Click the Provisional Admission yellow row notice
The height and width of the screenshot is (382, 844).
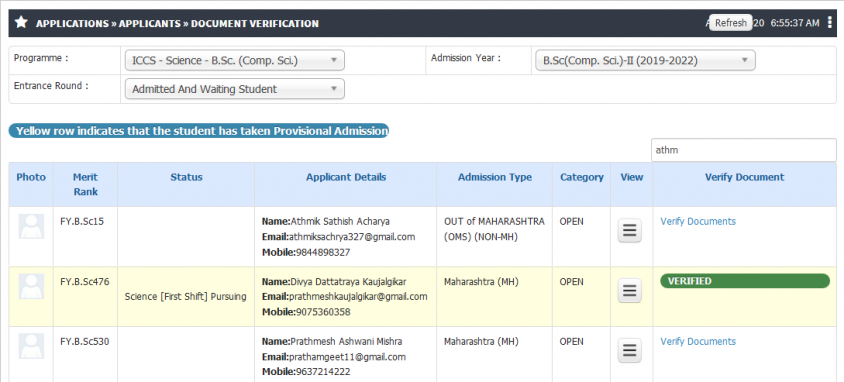pyautogui.click(x=199, y=131)
